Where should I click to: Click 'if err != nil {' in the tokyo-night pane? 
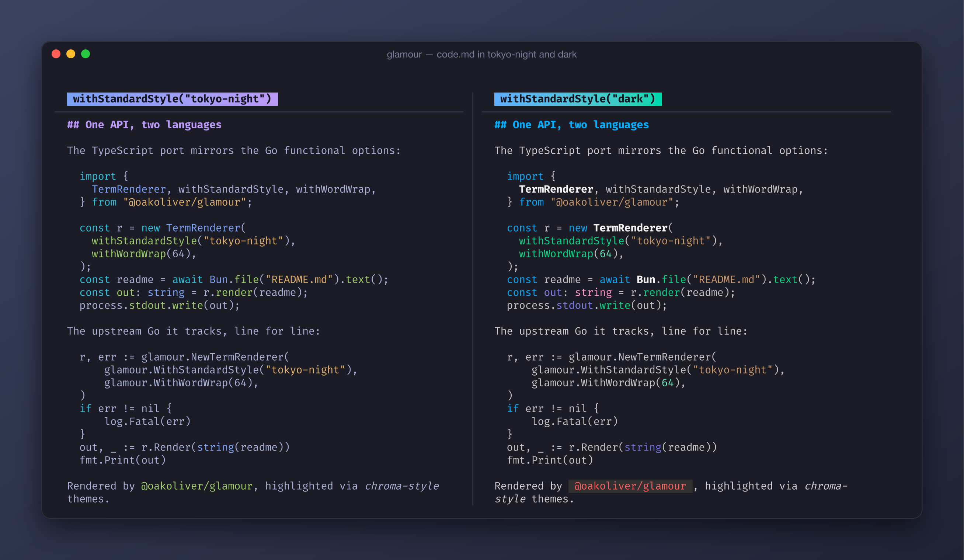click(x=125, y=409)
